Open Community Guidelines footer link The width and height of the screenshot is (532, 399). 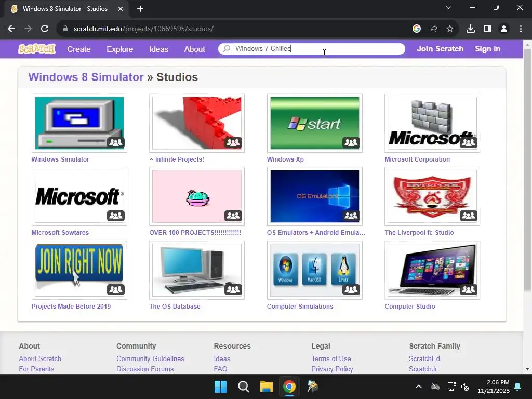(x=150, y=358)
